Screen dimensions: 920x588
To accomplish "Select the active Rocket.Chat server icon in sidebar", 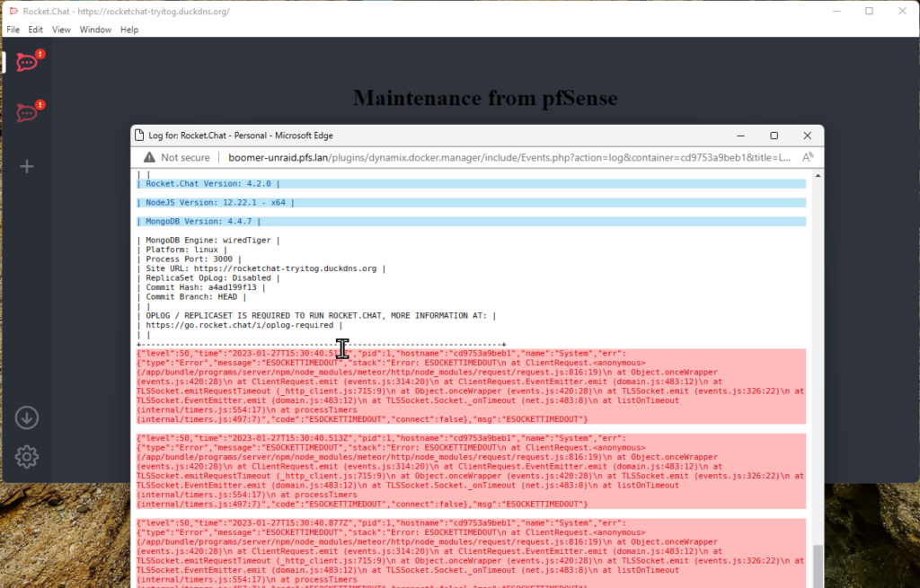I will coord(26,62).
